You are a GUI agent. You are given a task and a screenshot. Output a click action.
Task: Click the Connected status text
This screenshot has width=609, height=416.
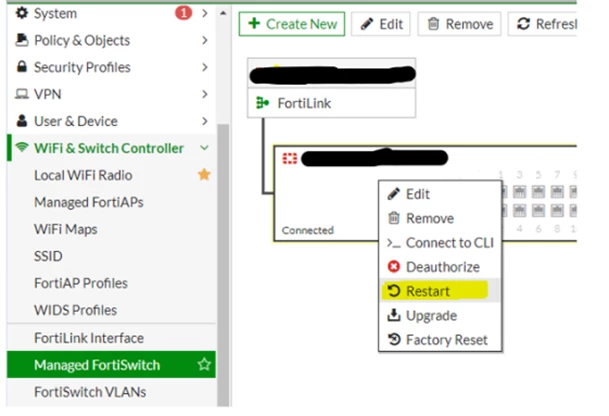(x=308, y=230)
